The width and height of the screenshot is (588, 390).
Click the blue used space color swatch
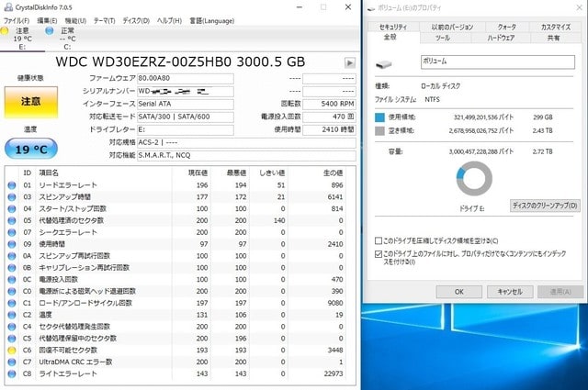pos(379,117)
